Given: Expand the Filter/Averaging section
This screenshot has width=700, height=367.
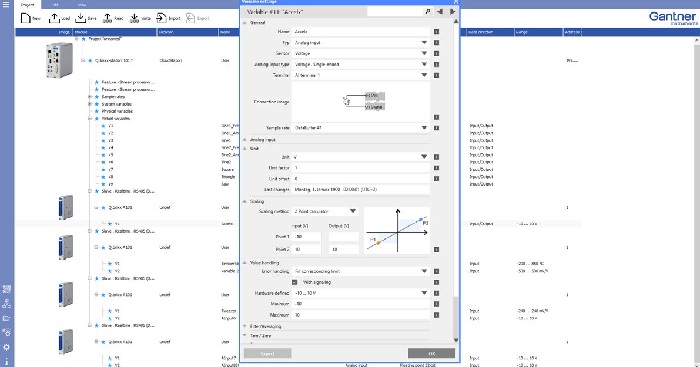Looking at the screenshot, I should 245,326.
